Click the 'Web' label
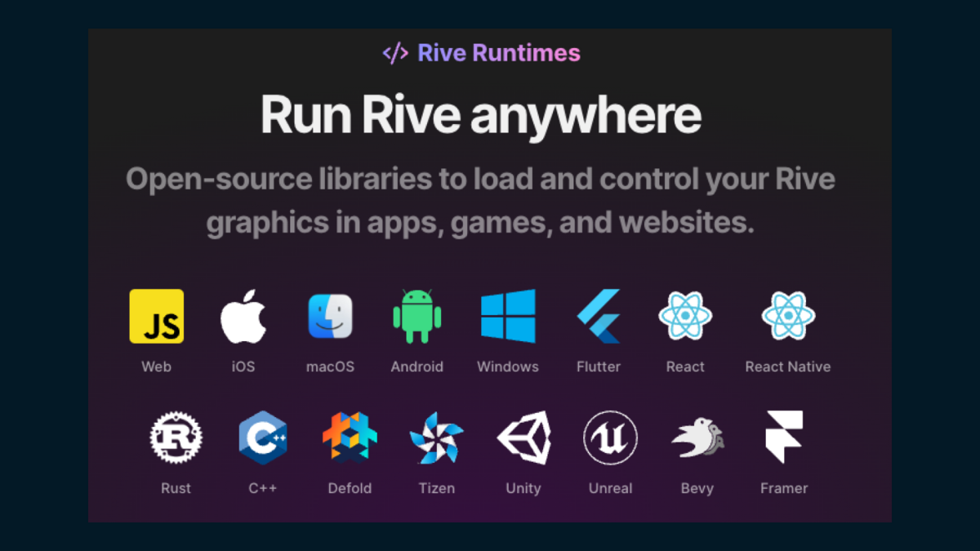 click(157, 367)
